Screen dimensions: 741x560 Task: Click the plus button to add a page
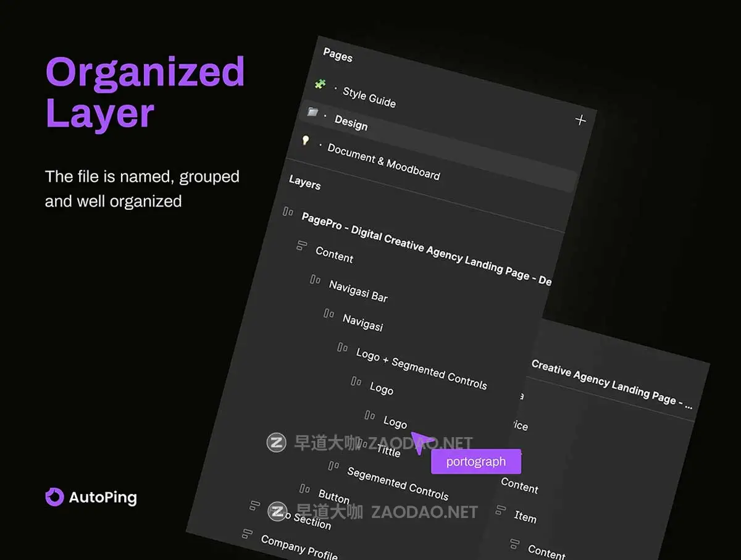tap(579, 120)
